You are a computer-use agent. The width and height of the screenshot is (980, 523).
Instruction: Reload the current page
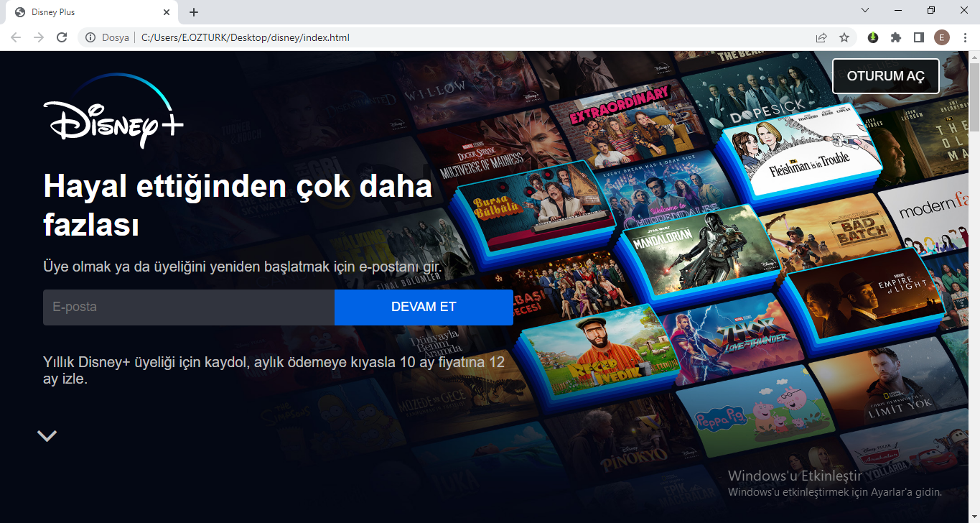(x=62, y=37)
